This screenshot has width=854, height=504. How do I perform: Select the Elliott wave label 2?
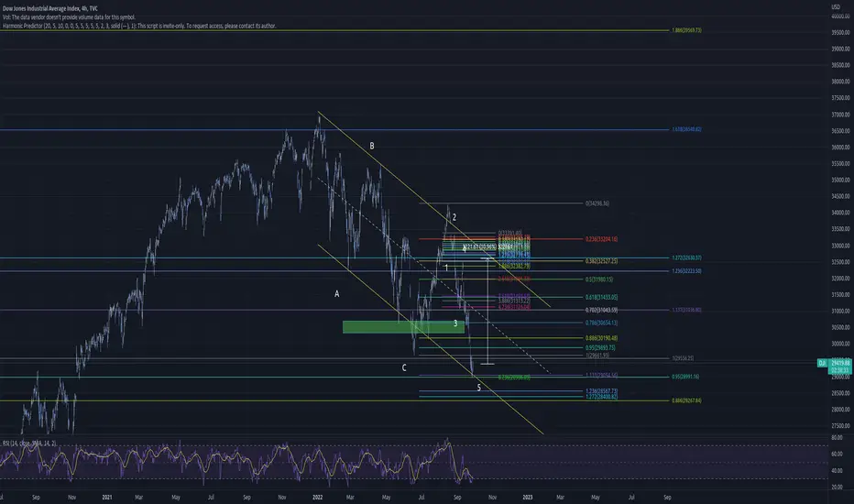pyautogui.click(x=454, y=217)
